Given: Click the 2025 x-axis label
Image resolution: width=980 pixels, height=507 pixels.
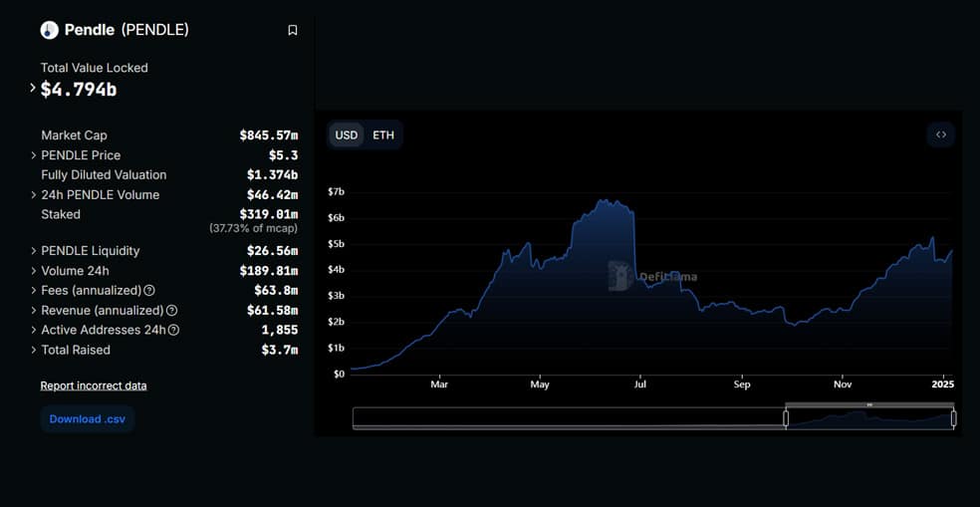Looking at the screenshot, I should [942, 383].
